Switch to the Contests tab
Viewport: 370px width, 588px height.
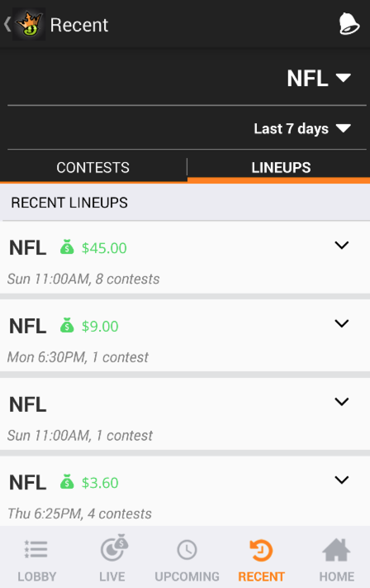tap(92, 168)
